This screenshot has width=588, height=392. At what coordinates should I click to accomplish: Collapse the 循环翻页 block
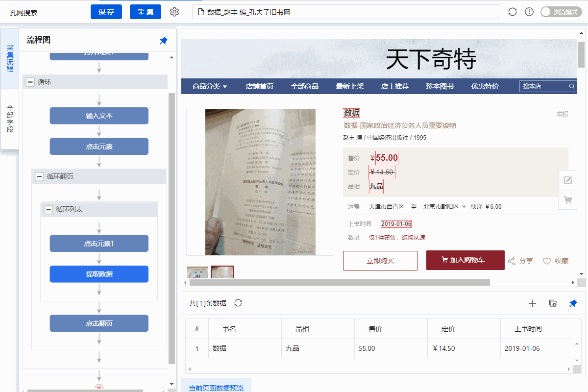39,176
